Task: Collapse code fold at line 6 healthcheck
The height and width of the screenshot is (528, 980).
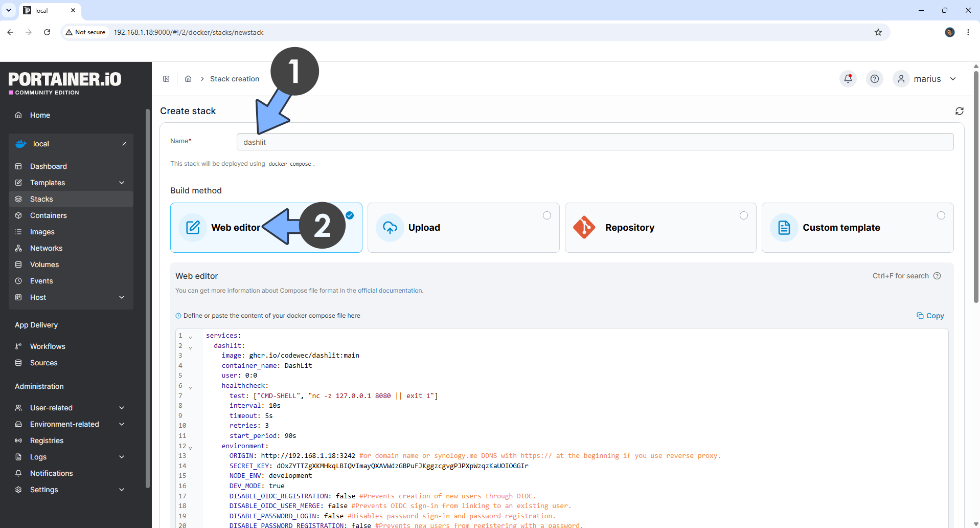Action: (x=190, y=388)
